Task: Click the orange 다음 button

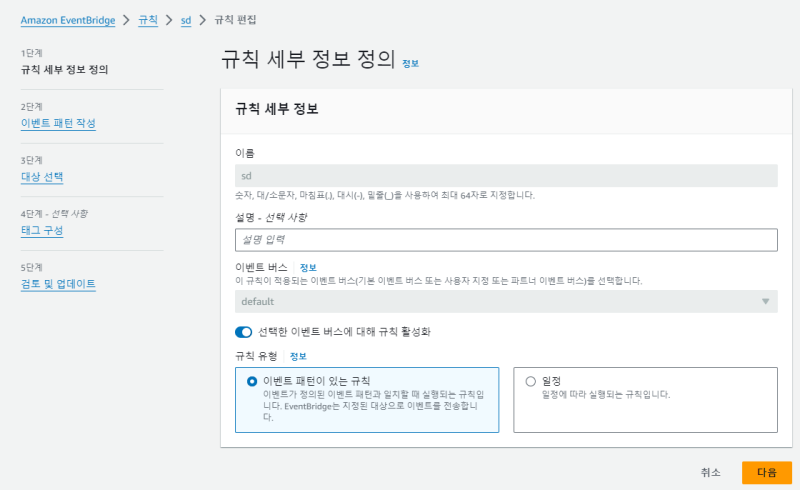Action: pyautogui.click(x=766, y=472)
